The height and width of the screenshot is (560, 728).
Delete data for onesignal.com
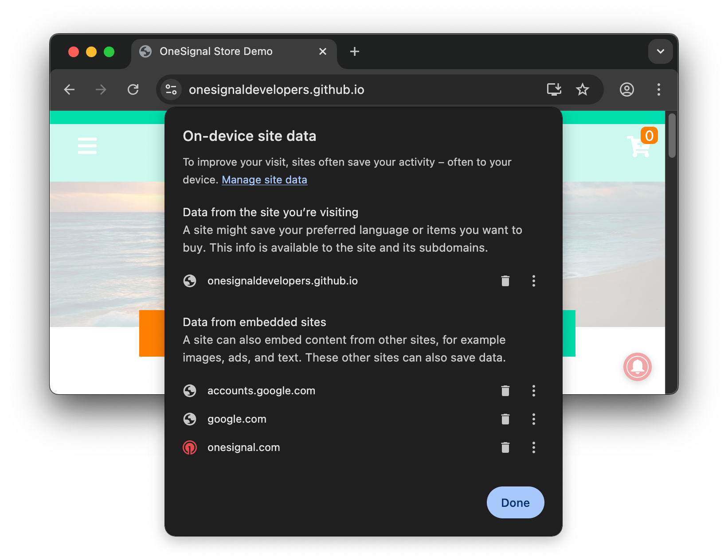(505, 447)
